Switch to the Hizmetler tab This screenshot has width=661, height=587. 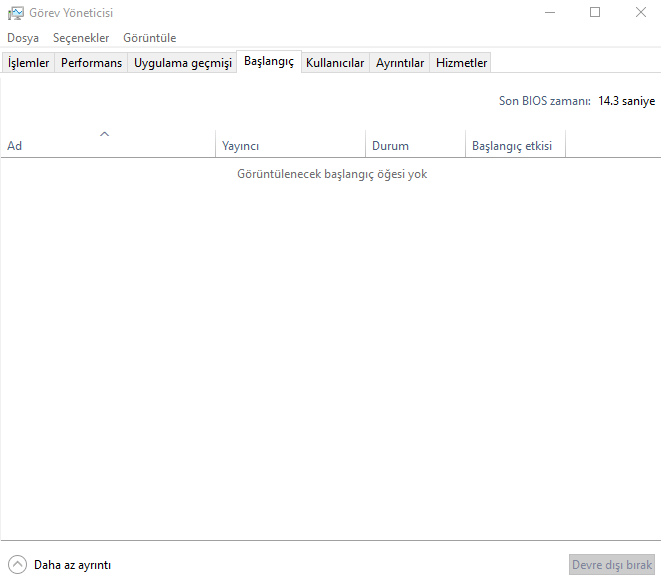click(x=461, y=63)
